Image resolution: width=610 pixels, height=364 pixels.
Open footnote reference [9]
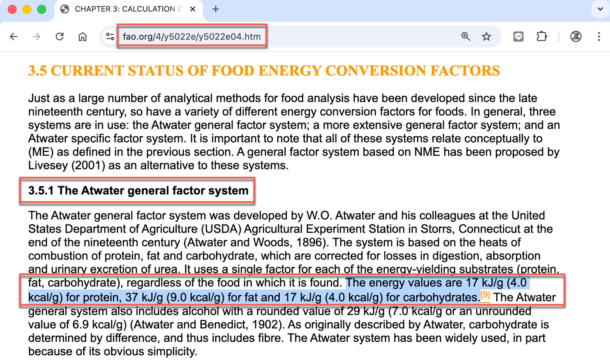[485, 296]
